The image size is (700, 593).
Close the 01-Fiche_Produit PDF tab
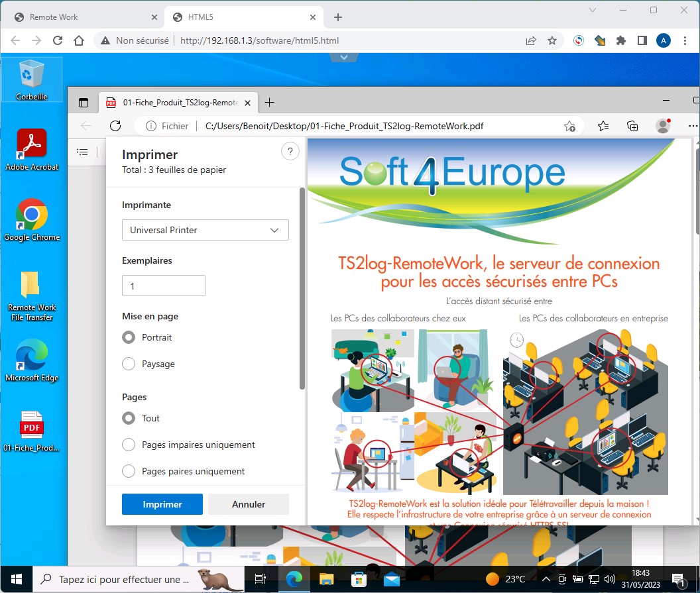pos(248,103)
